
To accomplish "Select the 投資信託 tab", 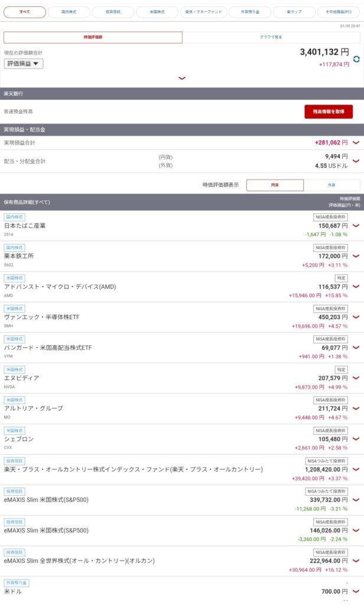I will (114, 12).
